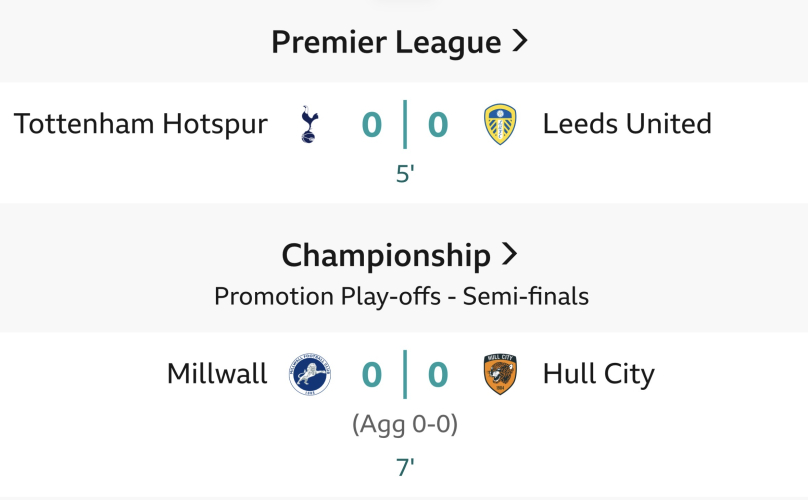Open the Premier League heading
This screenshot has height=500, width=808.
tap(386, 42)
